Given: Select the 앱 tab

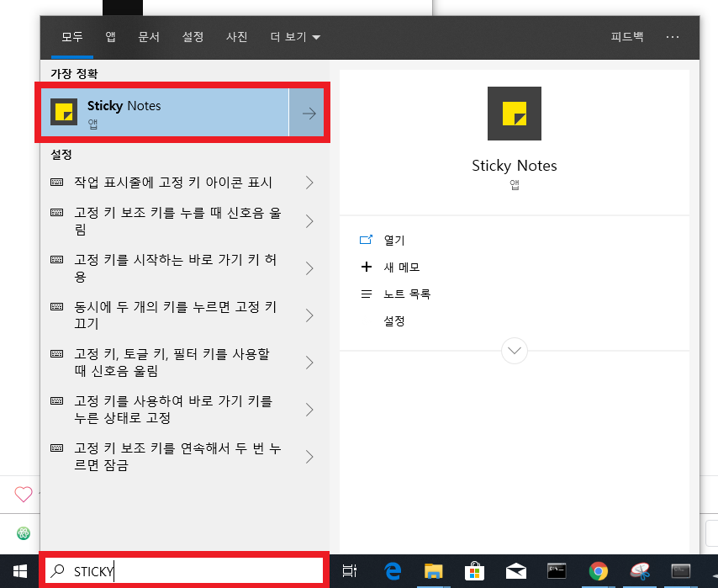Looking at the screenshot, I should [110, 37].
